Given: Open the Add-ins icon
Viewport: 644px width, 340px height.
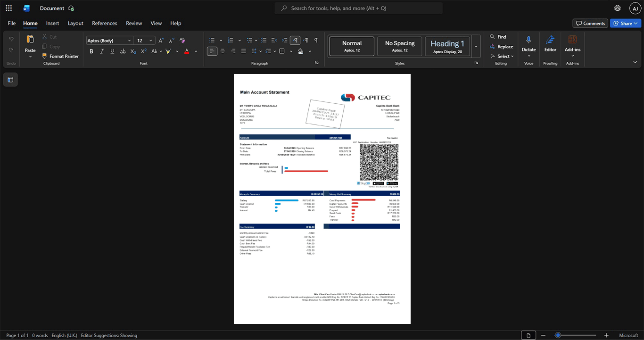Looking at the screenshot, I should [572, 40].
